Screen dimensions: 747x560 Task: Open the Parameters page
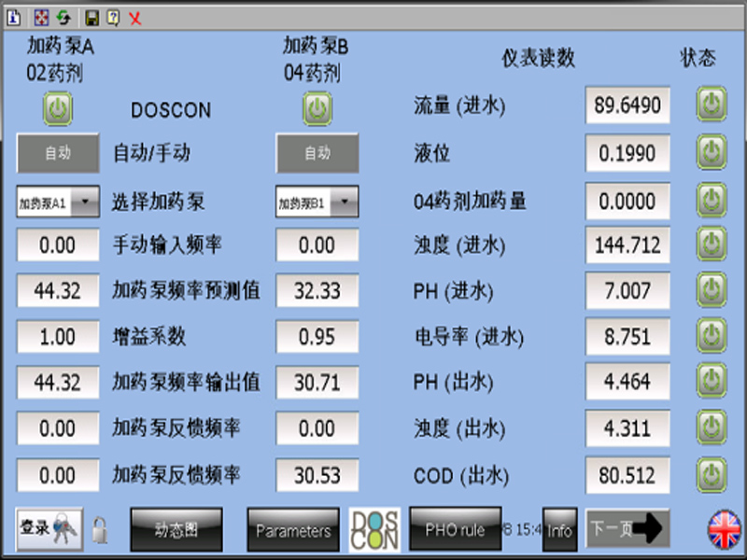[x=292, y=530]
